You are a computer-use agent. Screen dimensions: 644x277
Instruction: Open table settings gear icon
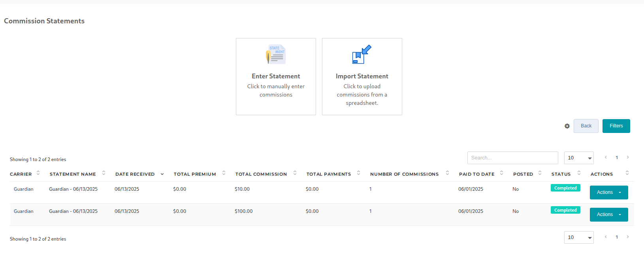[x=567, y=126]
